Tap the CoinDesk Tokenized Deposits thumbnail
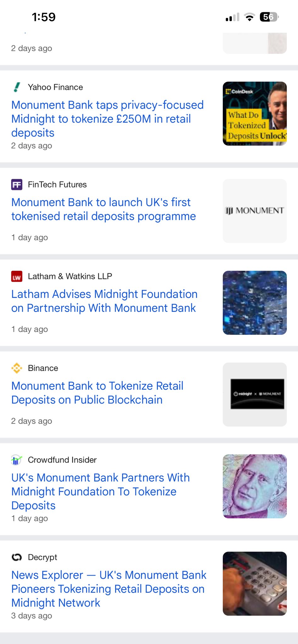 point(255,114)
